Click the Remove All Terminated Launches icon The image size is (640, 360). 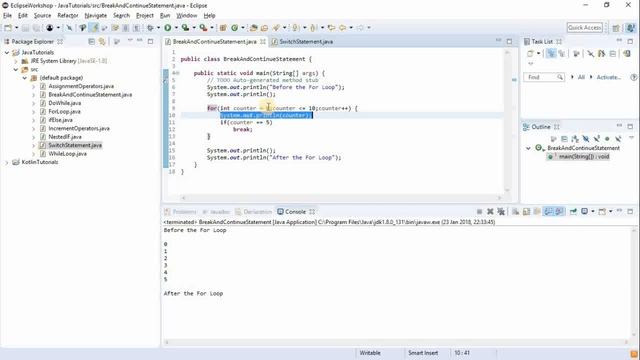[501, 211]
